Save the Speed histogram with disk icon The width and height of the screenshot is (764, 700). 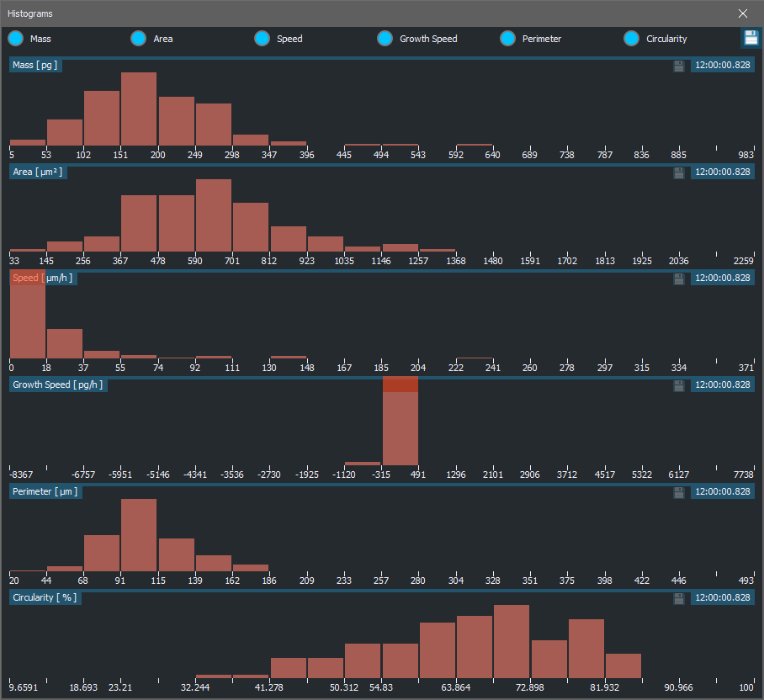coord(679,278)
